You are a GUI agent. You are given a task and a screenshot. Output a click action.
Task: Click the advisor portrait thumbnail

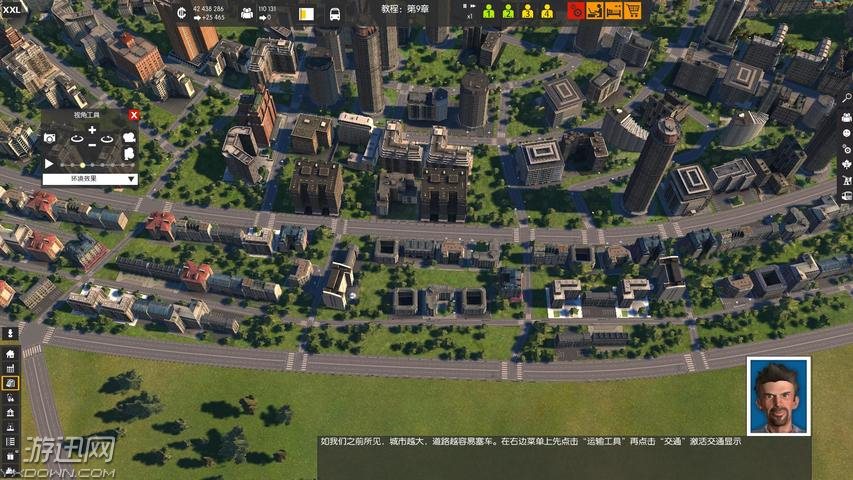tap(778, 396)
